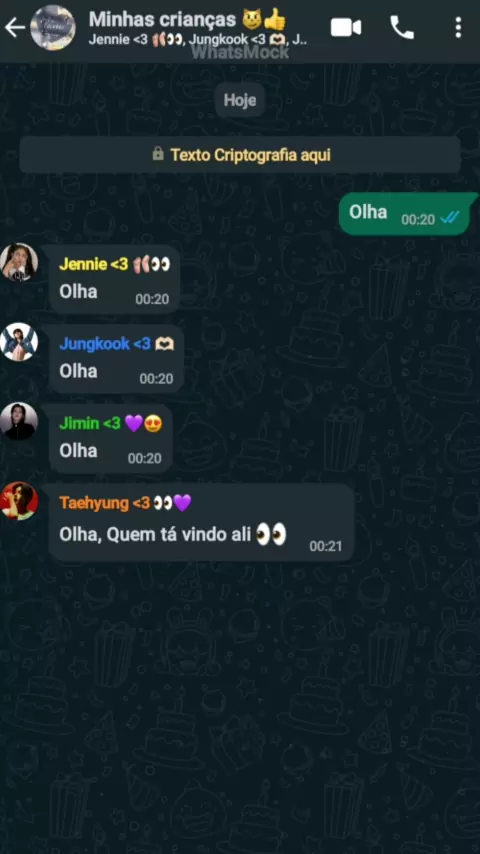
Task: Open Jennie's profile avatar
Action: coord(19,262)
